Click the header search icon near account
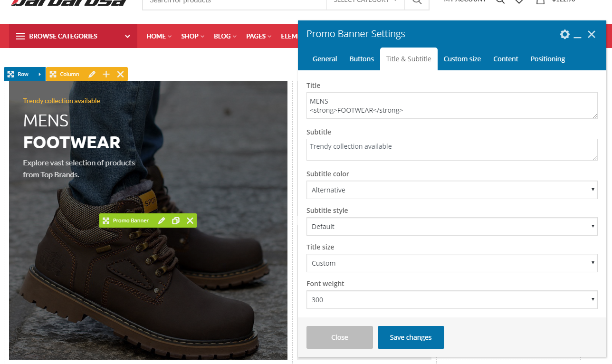Screen dimensions: 612x364 (x=500, y=2)
